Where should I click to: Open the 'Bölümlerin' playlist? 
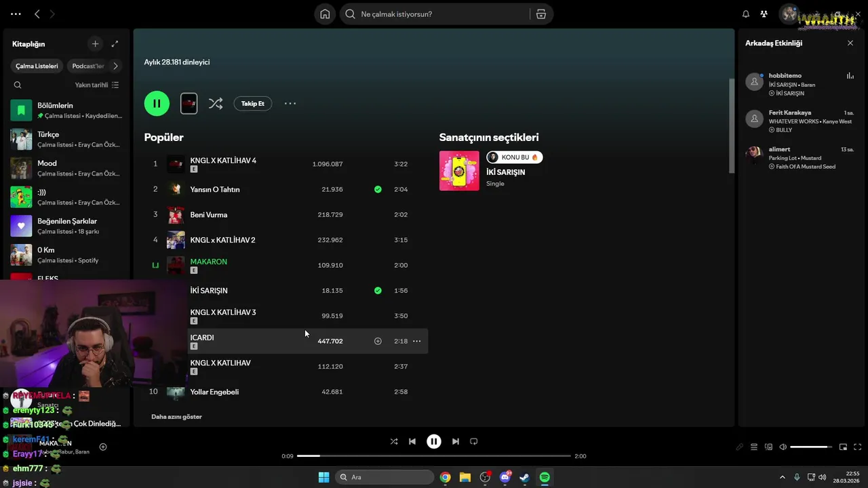pyautogui.click(x=66, y=110)
